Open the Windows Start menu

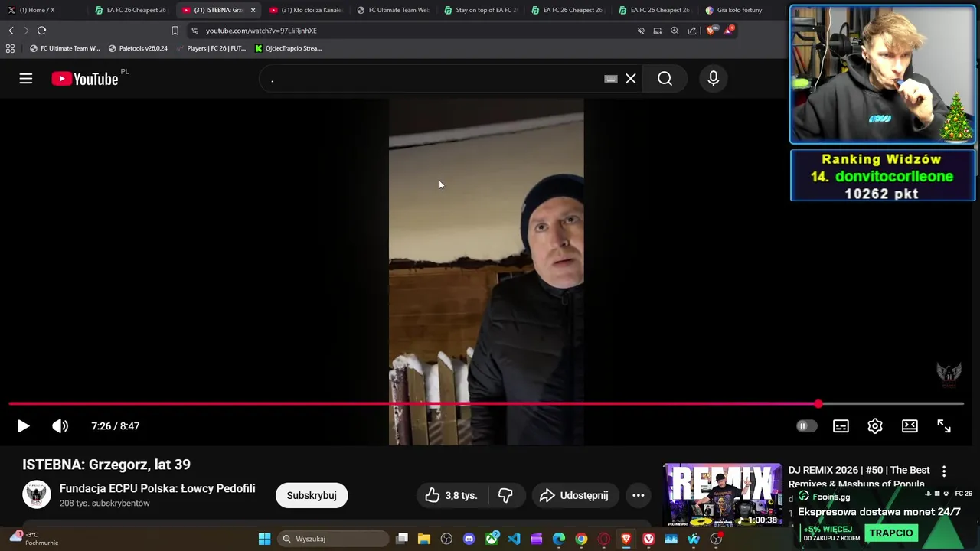pyautogui.click(x=264, y=539)
